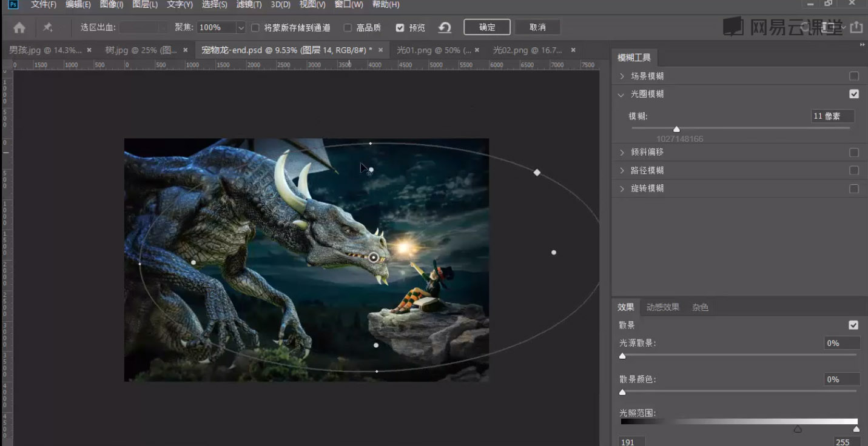The image size is (868, 446).
Task: Click the black 光照范围 slider handle
Action: (798, 429)
